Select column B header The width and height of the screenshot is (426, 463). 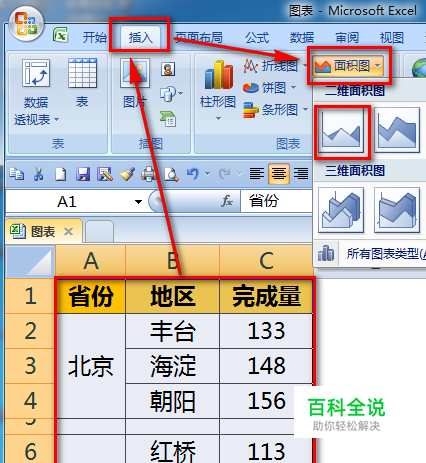pos(172,261)
